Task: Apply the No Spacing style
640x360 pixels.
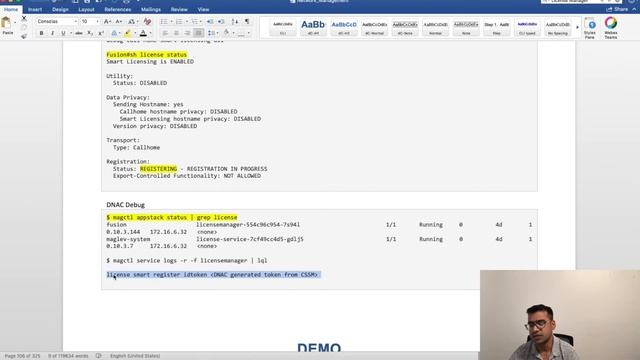Action: pyautogui.click(x=558, y=27)
